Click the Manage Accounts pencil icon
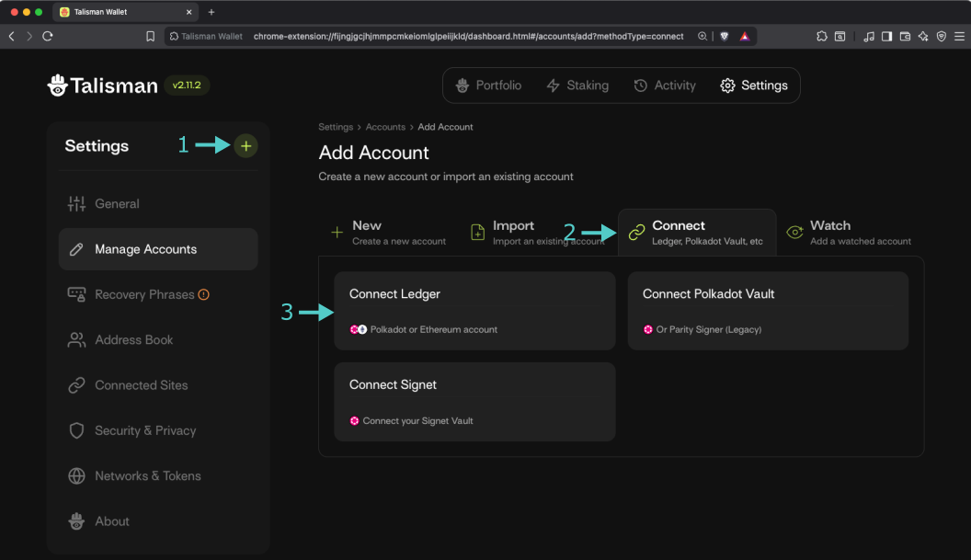The image size is (971, 560). (77, 249)
